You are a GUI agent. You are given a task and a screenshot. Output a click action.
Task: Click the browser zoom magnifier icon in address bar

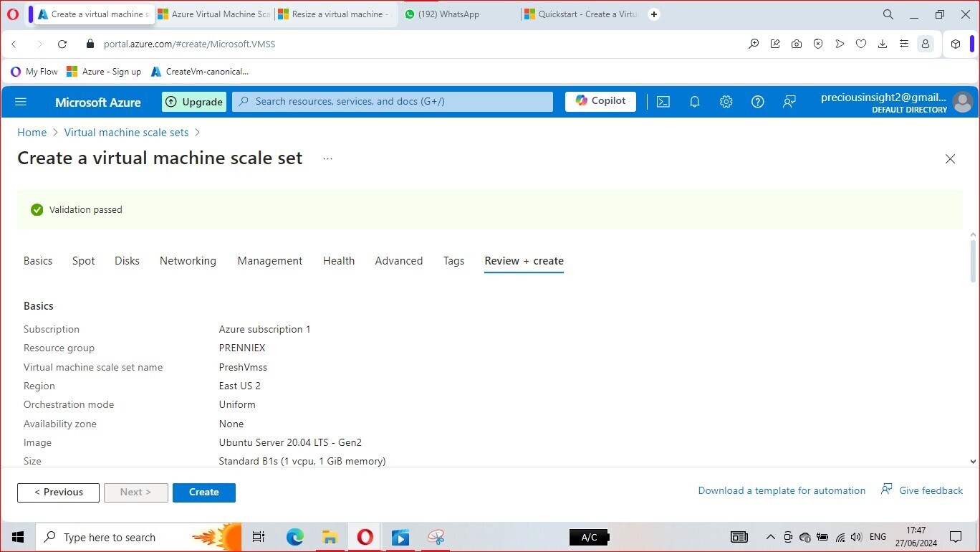coord(754,44)
